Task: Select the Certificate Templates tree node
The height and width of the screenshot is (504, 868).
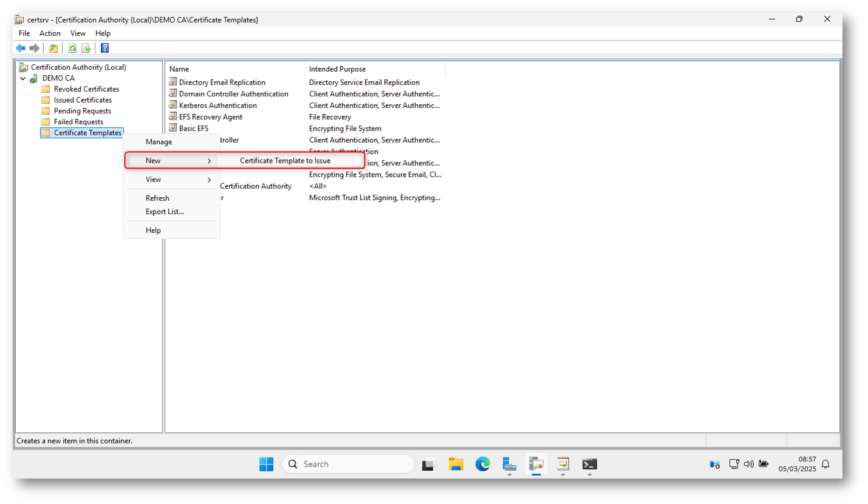Action: pyautogui.click(x=82, y=133)
